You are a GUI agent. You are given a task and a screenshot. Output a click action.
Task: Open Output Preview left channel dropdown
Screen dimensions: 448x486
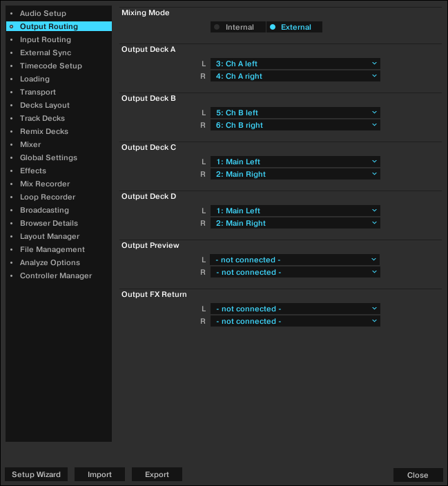295,260
